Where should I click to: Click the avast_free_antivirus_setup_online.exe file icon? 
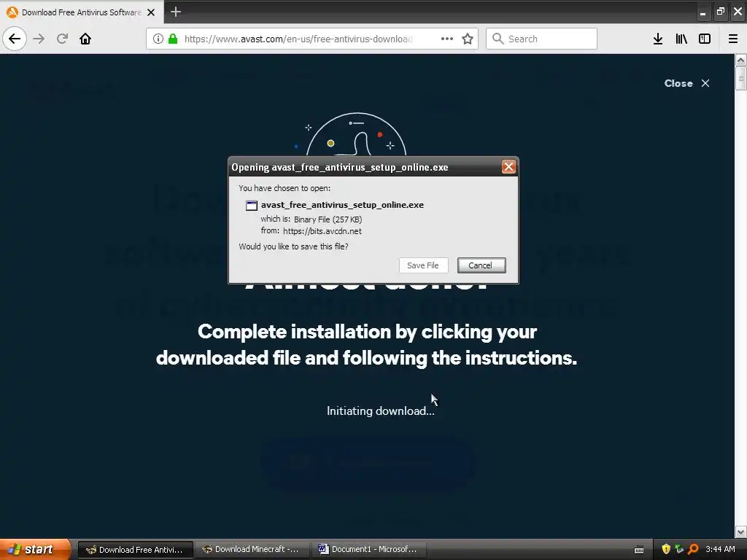(x=252, y=205)
